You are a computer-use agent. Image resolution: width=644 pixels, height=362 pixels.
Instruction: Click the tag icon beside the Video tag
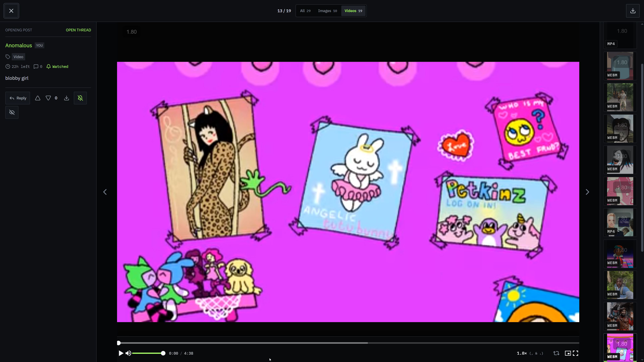coord(8,57)
